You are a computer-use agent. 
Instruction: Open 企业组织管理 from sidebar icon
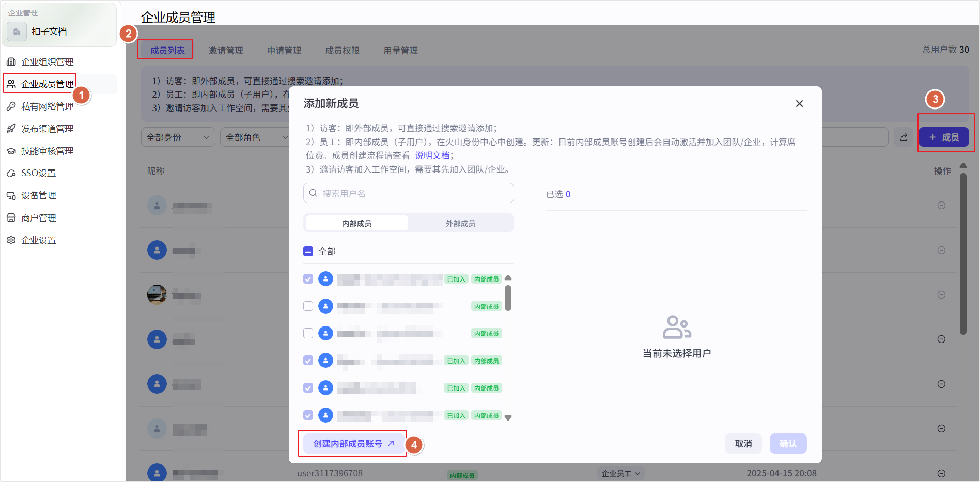pyautogui.click(x=11, y=62)
